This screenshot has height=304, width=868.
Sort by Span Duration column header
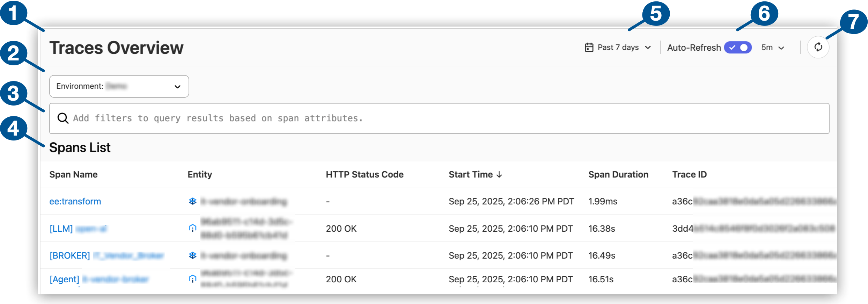pos(618,174)
